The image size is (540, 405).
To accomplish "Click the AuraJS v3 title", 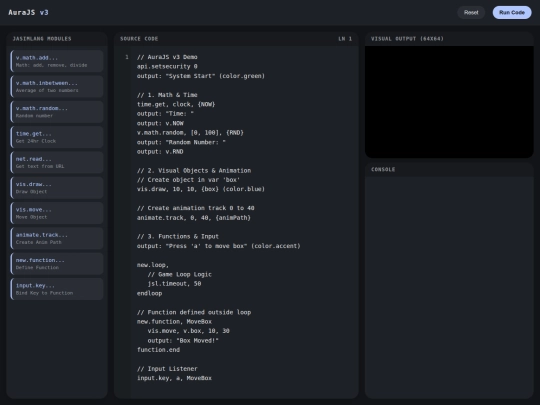I will (x=28, y=12).
